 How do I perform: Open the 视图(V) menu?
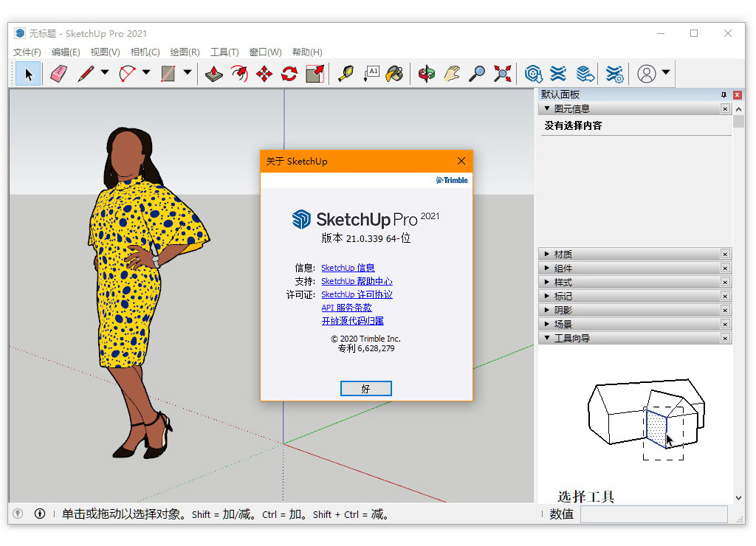click(105, 52)
